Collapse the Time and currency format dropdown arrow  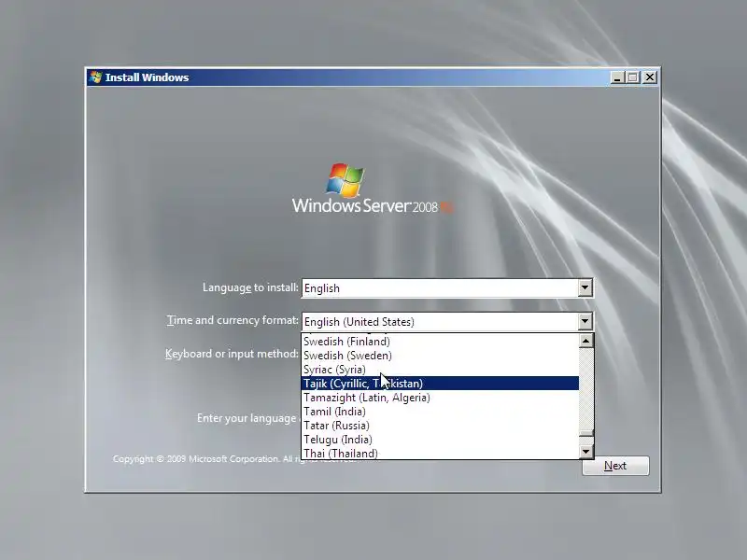(x=585, y=321)
